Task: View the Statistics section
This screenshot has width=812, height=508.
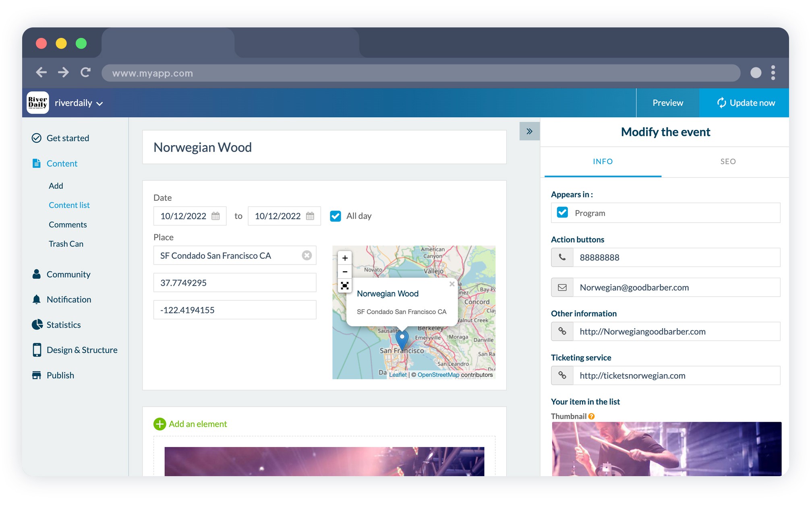Action: point(63,325)
